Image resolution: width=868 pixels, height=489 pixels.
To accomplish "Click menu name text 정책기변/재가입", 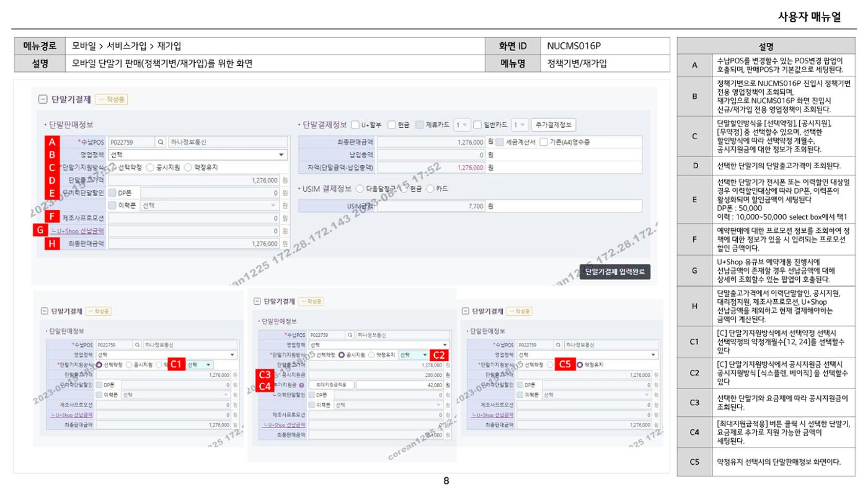I will click(x=577, y=63).
